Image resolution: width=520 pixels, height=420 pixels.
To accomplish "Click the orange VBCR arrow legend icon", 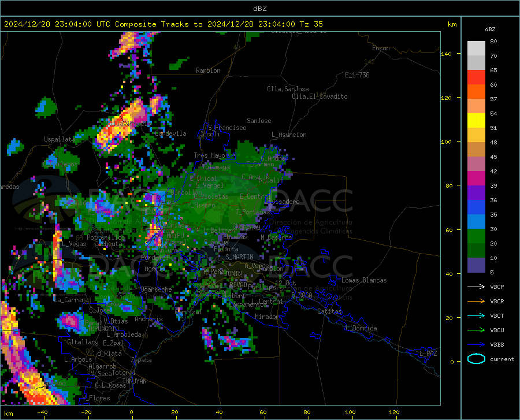I will [476, 301].
